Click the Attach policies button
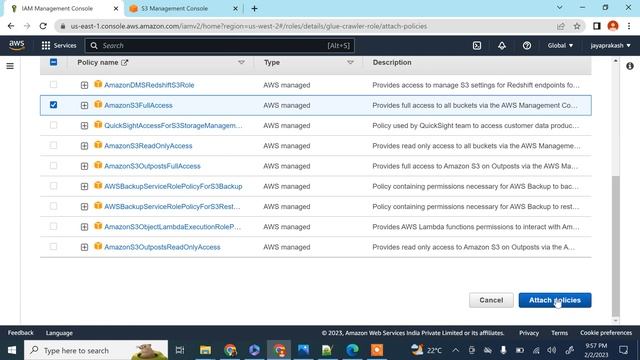 (555, 300)
